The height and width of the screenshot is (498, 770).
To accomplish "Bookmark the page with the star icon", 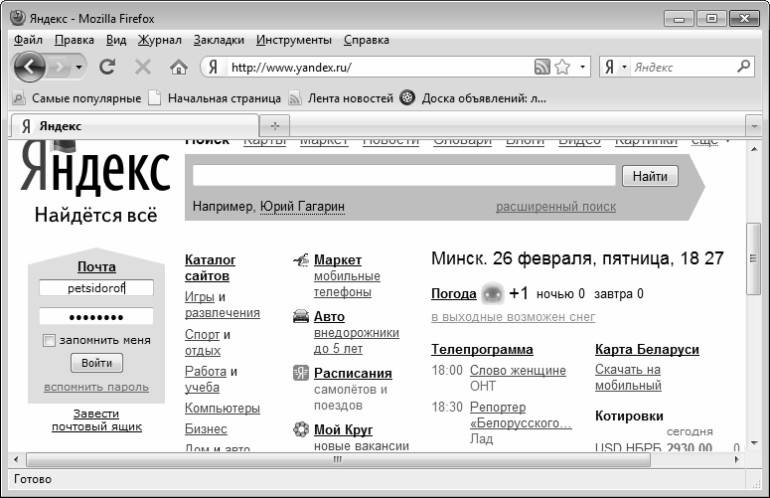I will coord(562,68).
